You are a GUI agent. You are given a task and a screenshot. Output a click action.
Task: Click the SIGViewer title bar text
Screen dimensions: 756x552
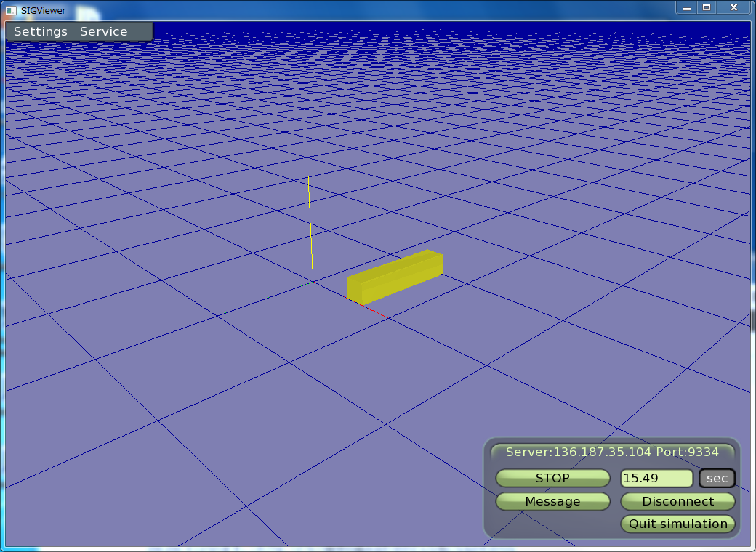pos(43,9)
